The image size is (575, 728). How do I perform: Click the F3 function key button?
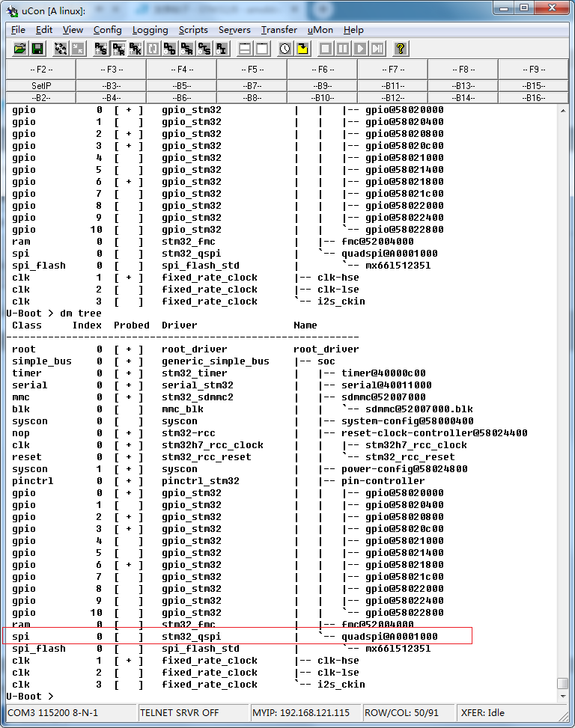tap(112, 69)
